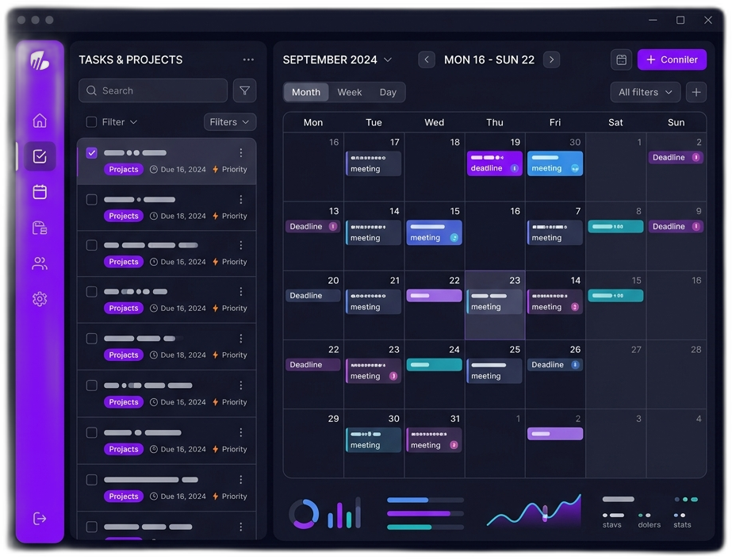Check the eighth task's checkbox

pos(91,480)
